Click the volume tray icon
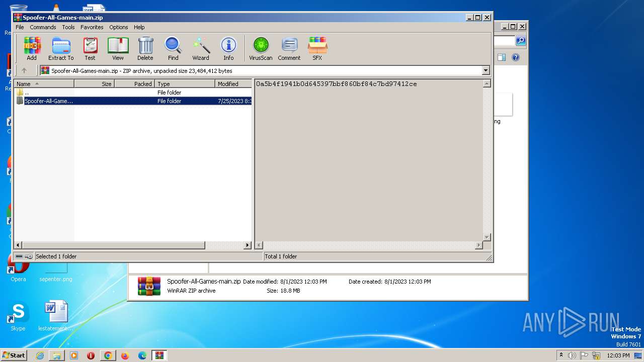644x362 pixels. click(573, 355)
